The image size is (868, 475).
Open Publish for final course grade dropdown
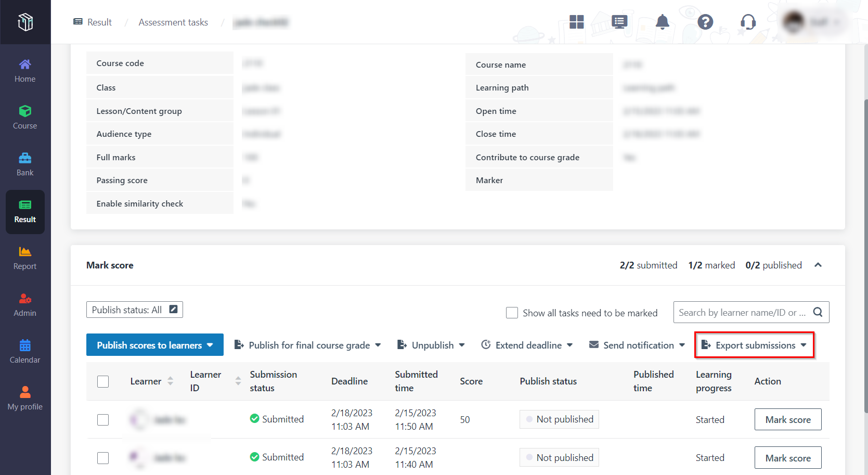pyautogui.click(x=307, y=345)
